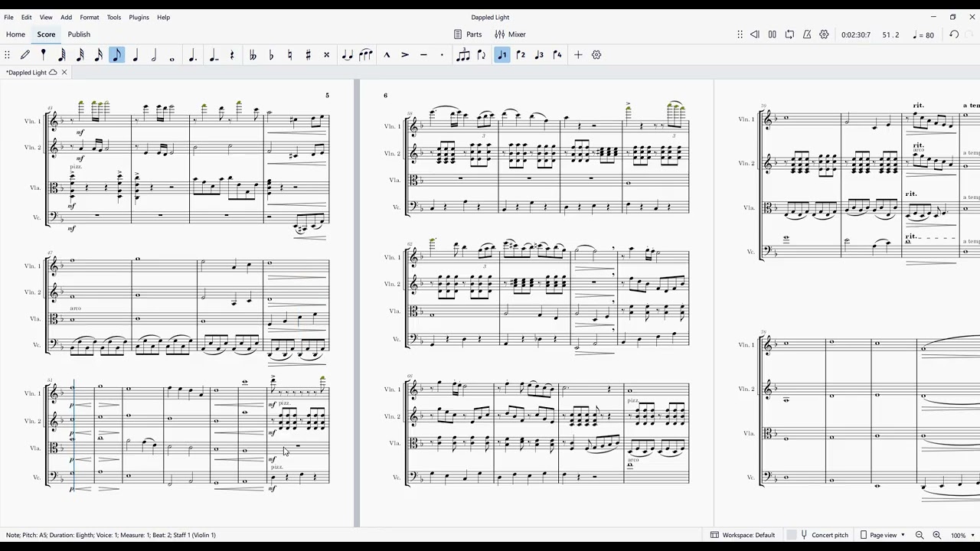The height and width of the screenshot is (551, 980).
Task: Close the Dappled Light score tab
Action: coord(64,73)
